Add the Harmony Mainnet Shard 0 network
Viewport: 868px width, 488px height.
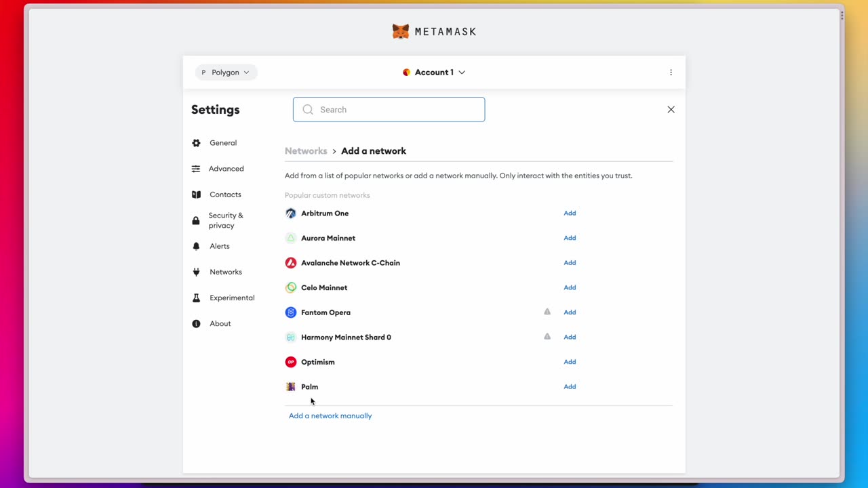tap(570, 337)
